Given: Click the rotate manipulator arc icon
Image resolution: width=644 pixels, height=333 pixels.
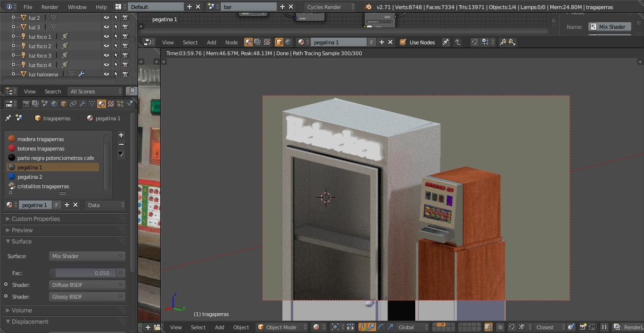Looking at the screenshot, I should coord(381,327).
